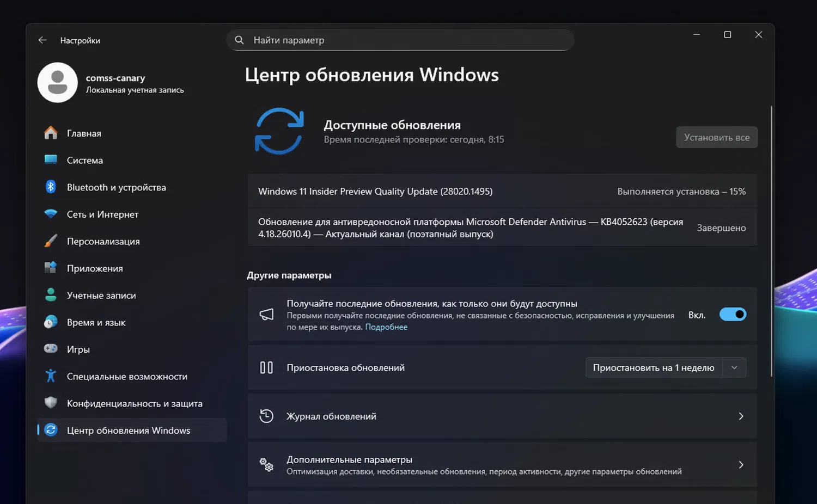This screenshot has width=817, height=504.
Task: Open the Система settings section
Action: [84, 160]
